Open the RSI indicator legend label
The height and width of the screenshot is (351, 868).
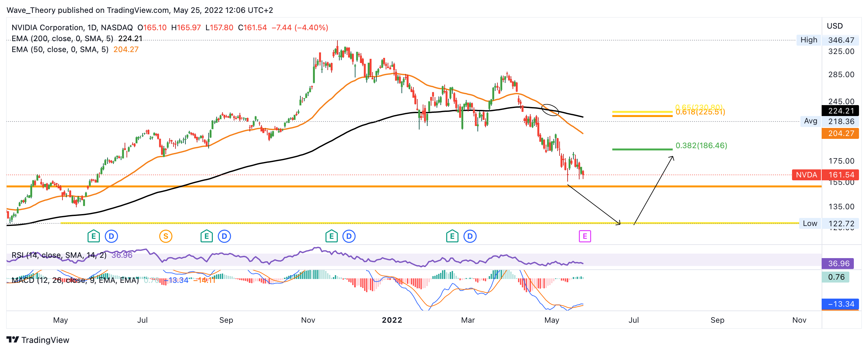pos(59,255)
